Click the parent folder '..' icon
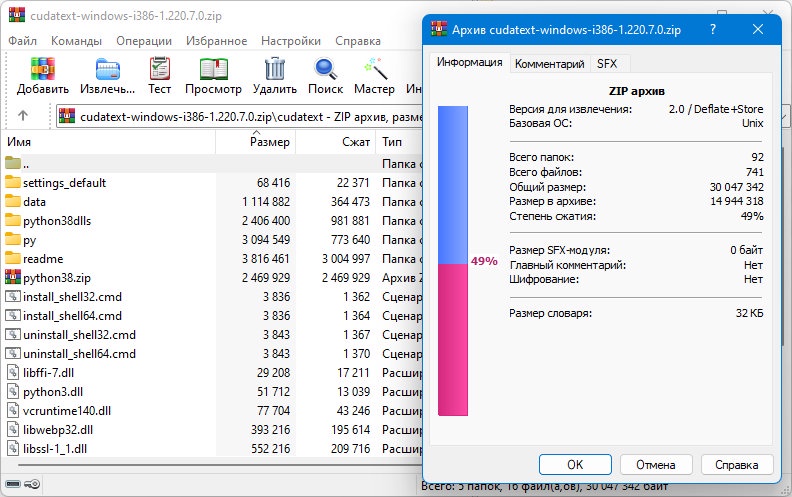 (13, 163)
